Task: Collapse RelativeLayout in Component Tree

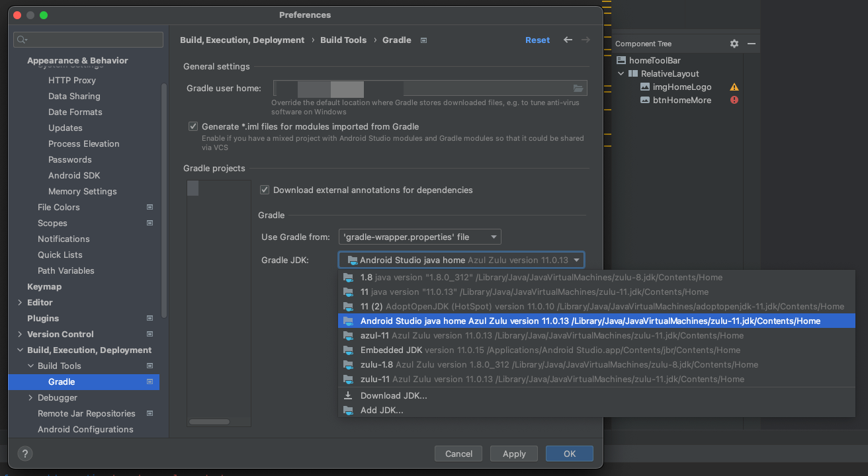Action: [621, 74]
